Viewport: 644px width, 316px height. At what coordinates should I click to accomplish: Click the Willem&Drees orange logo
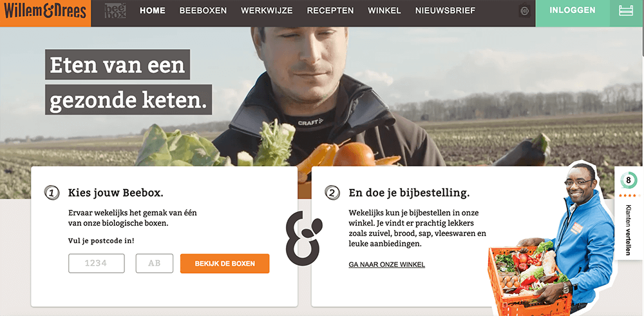coord(45,12)
